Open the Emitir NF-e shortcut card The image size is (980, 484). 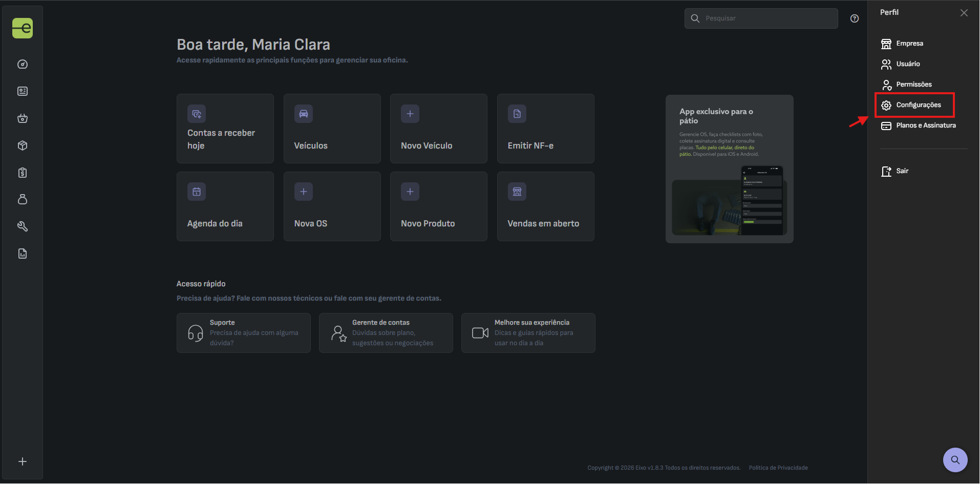[545, 129]
